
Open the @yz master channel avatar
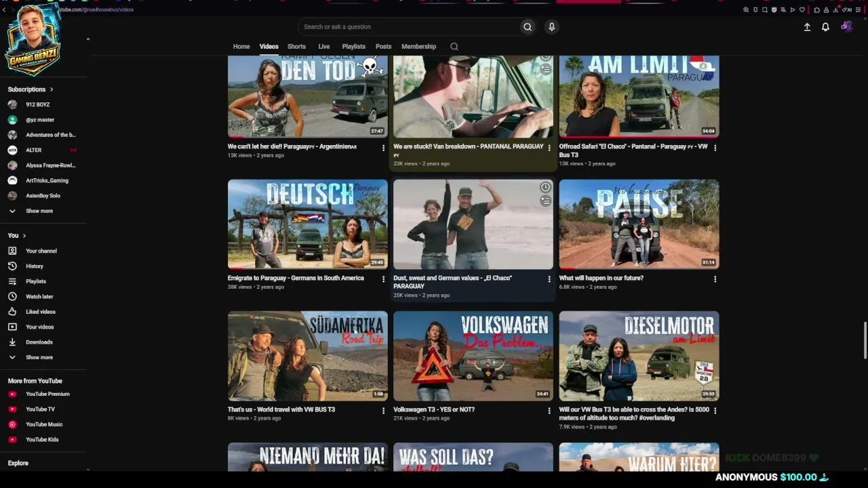pyautogui.click(x=12, y=120)
